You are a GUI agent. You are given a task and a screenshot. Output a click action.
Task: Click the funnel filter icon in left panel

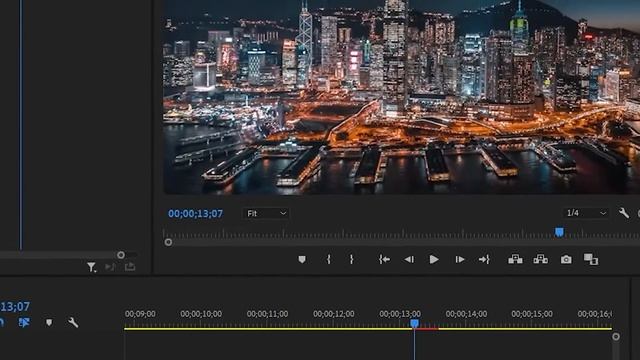coord(91,267)
